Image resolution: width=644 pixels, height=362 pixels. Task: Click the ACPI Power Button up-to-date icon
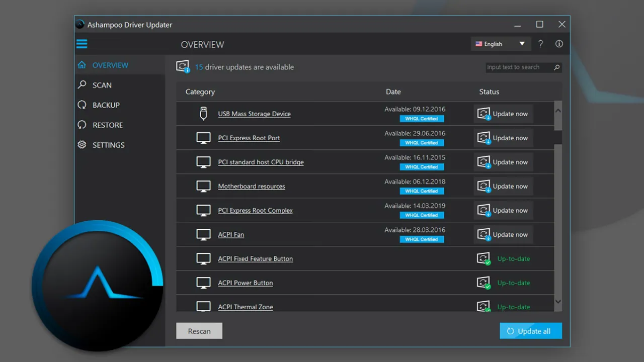tap(484, 283)
